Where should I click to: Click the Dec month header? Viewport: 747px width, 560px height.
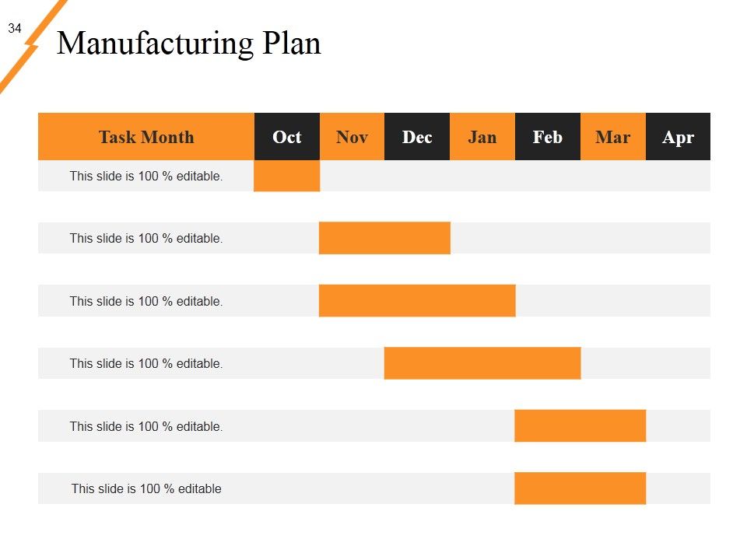[x=417, y=137]
